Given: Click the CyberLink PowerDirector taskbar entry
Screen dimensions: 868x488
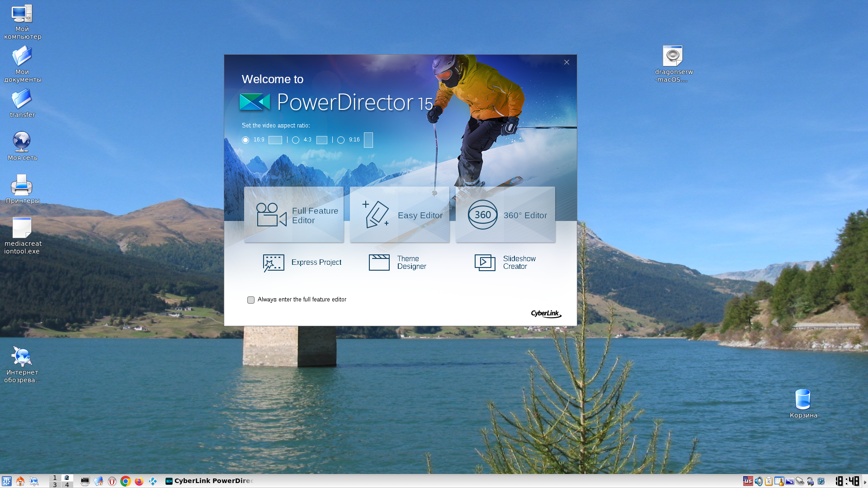Looking at the screenshot, I should pyautogui.click(x=209, y=481).
